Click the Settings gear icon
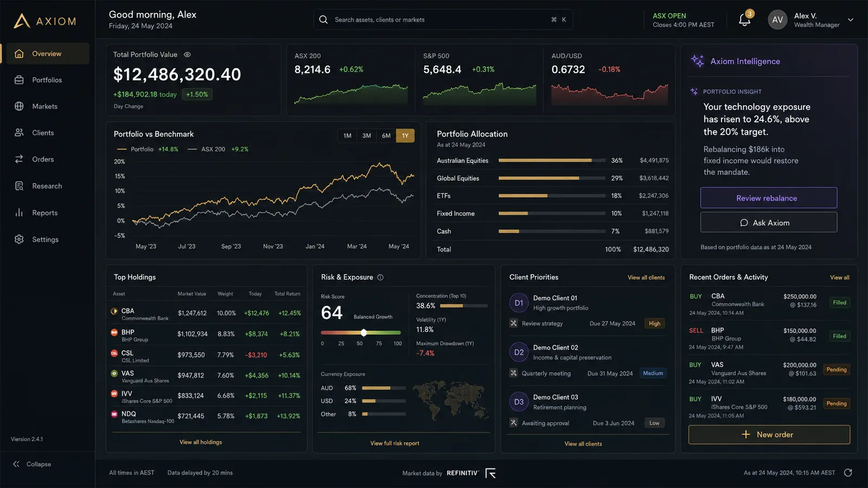The height and width of the screenshot is (488, 868). (x=19, y=239)
